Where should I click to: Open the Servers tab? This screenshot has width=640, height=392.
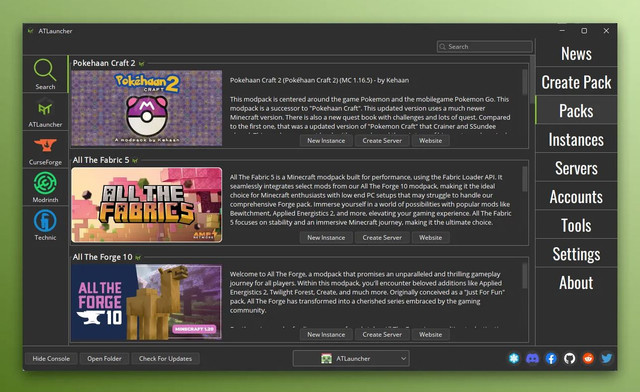(576, 168)
